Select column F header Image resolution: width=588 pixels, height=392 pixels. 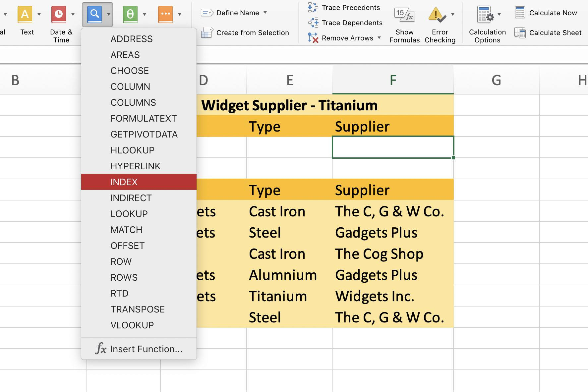(x=392, y=80)
